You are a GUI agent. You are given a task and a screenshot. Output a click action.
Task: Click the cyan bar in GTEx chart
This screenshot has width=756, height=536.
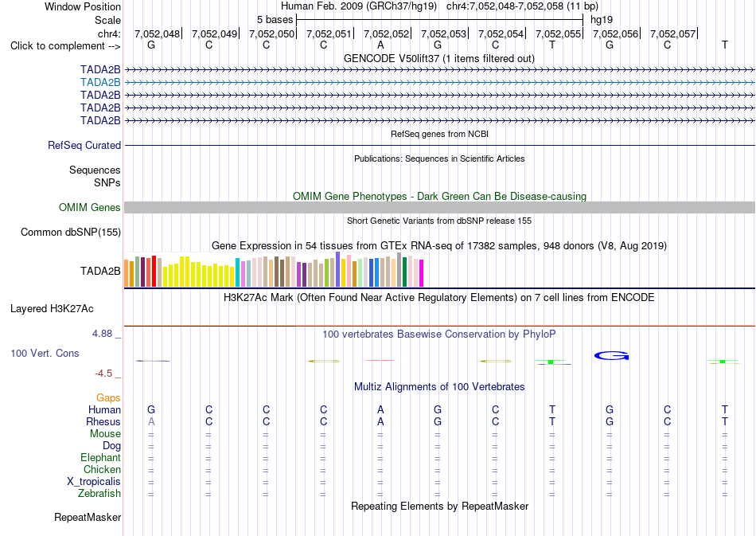(x=238, y=272)
